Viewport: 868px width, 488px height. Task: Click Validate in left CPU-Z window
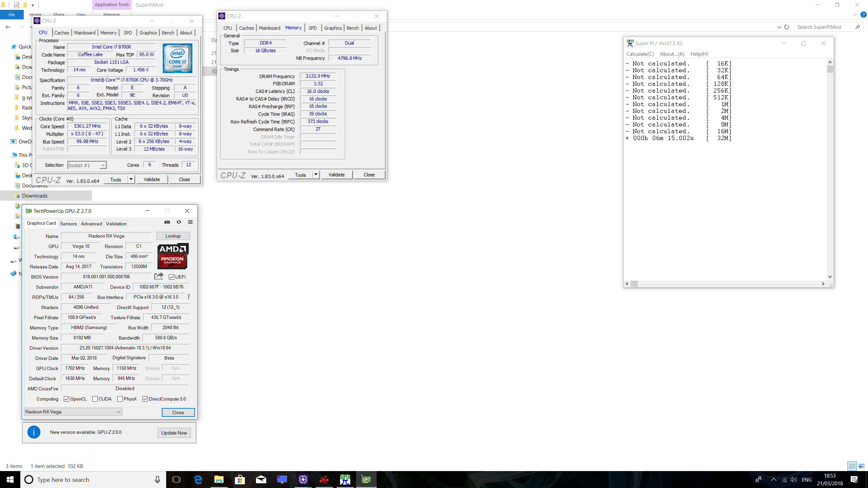pos(152,179)
